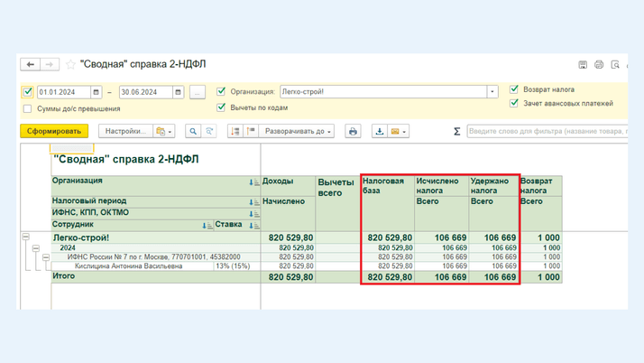This screenshot has height=363, width=644.
Task: Toggle the Зачет авансовых платежей checkbox
Action: coord(514,103)
